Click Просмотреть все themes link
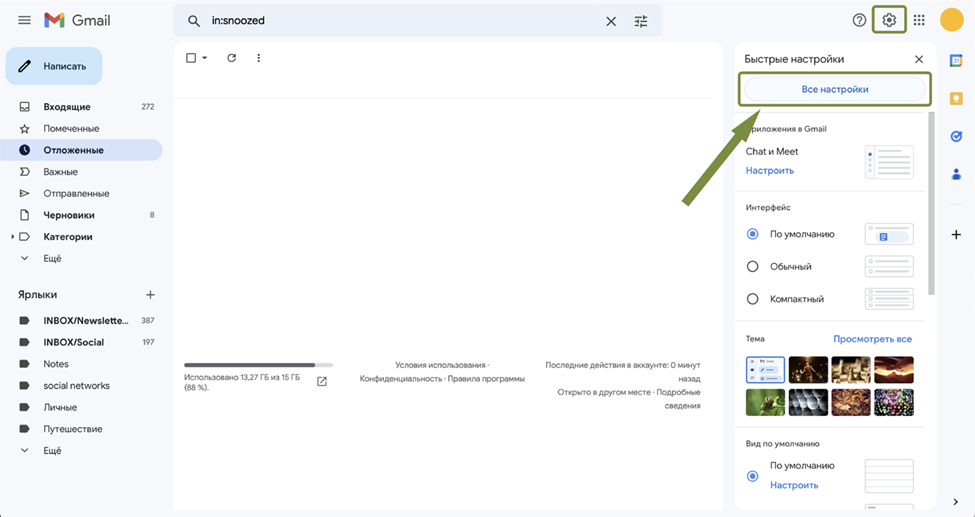 click(872, 339)
